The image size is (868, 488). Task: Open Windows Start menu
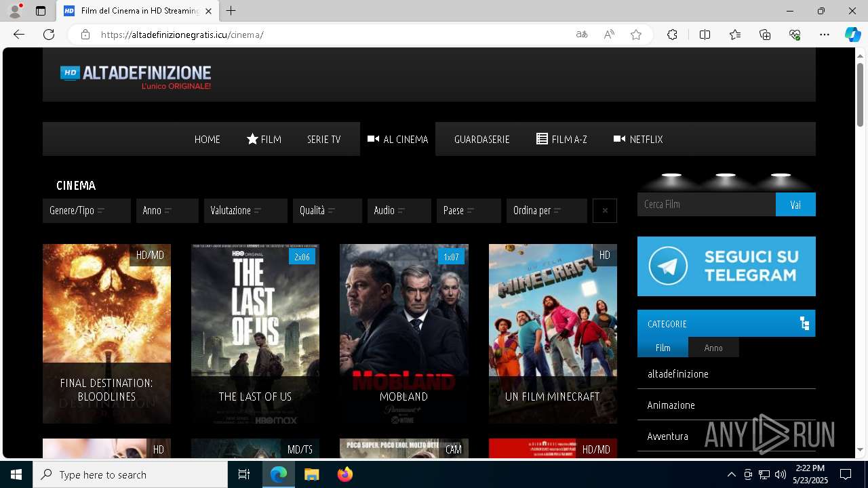(x=16, y=474)
